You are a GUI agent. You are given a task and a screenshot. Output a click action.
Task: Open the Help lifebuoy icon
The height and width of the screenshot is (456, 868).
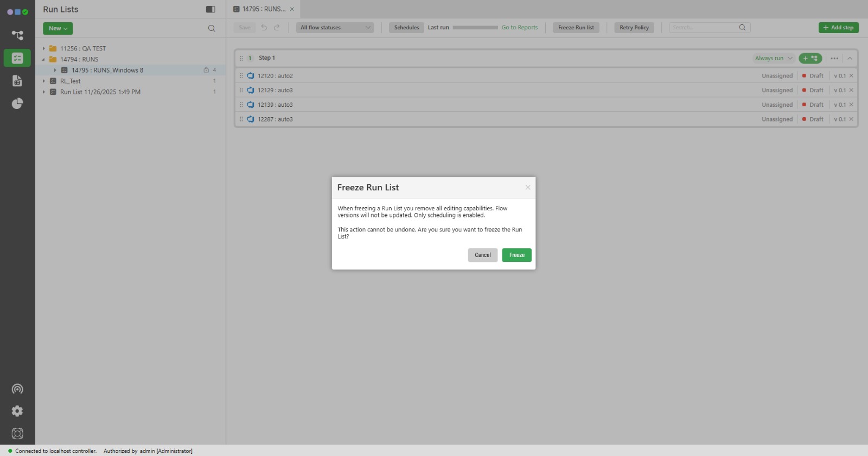(x=17, y=433)
